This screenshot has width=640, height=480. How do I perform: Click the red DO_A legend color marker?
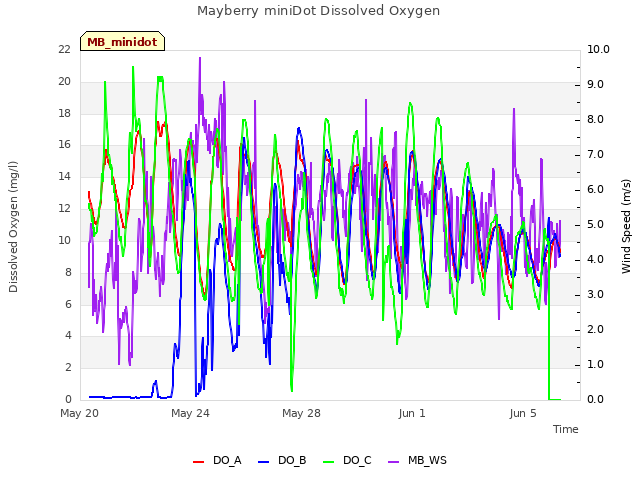198,462
